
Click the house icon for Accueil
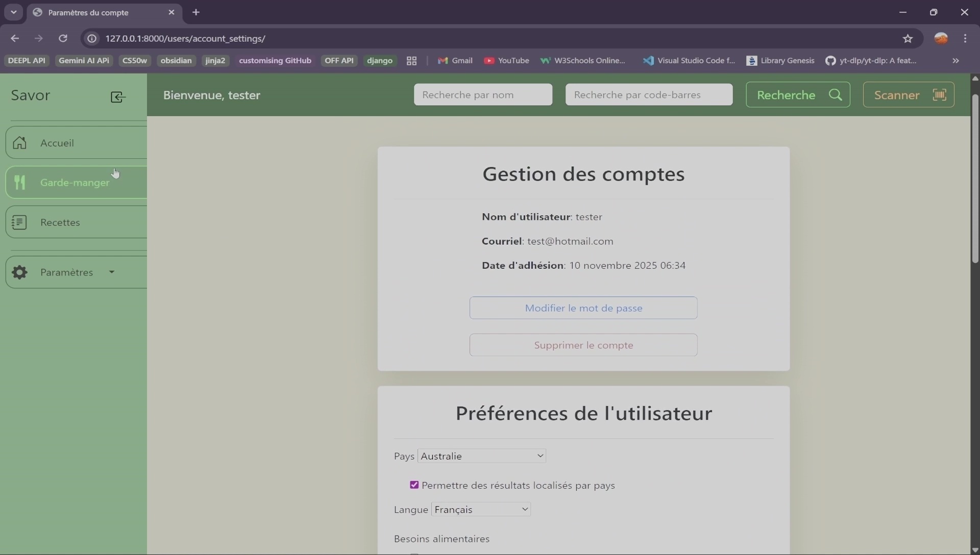point(19,143)
